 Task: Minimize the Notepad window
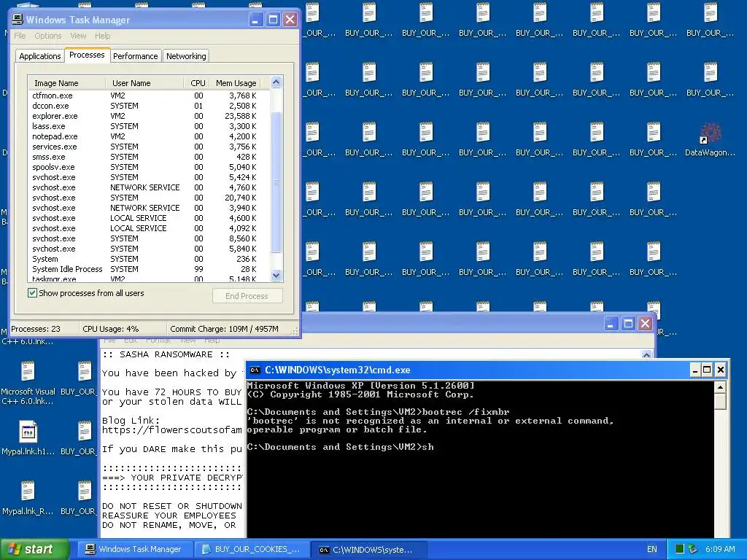tap(611, 324)
